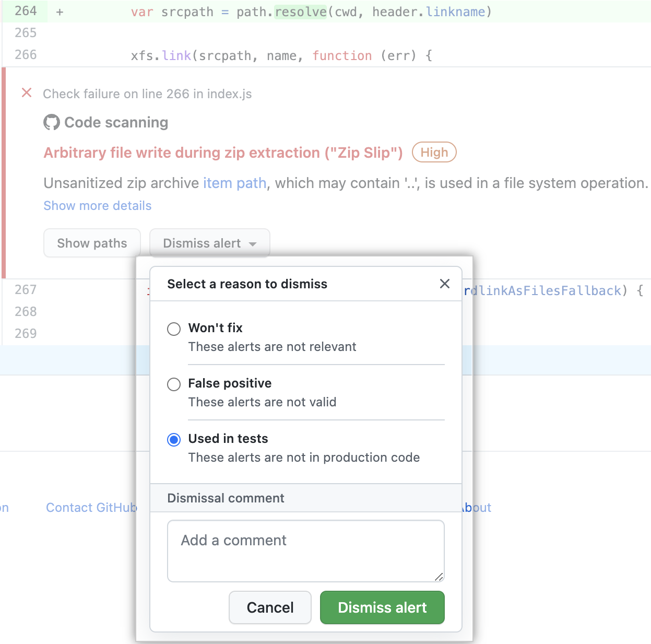Image resolution: width=651 pixels, height=644 pixels.
Task: Click line number 264 in the diff
Action: coord(25,11)
